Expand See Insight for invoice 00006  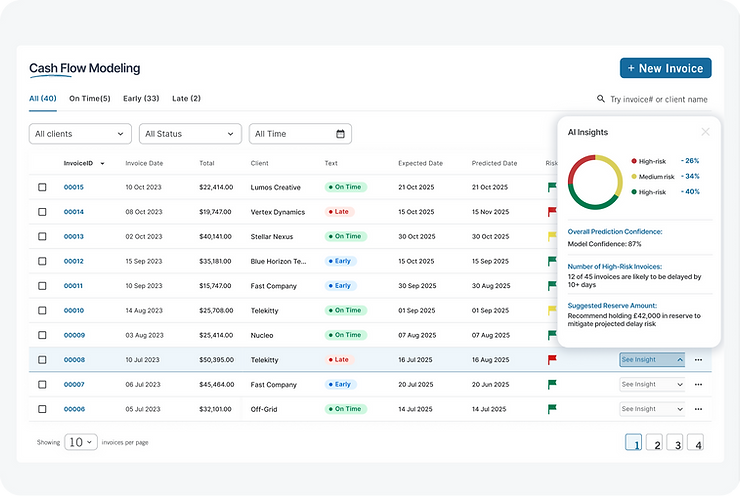(x=652, y=409)
